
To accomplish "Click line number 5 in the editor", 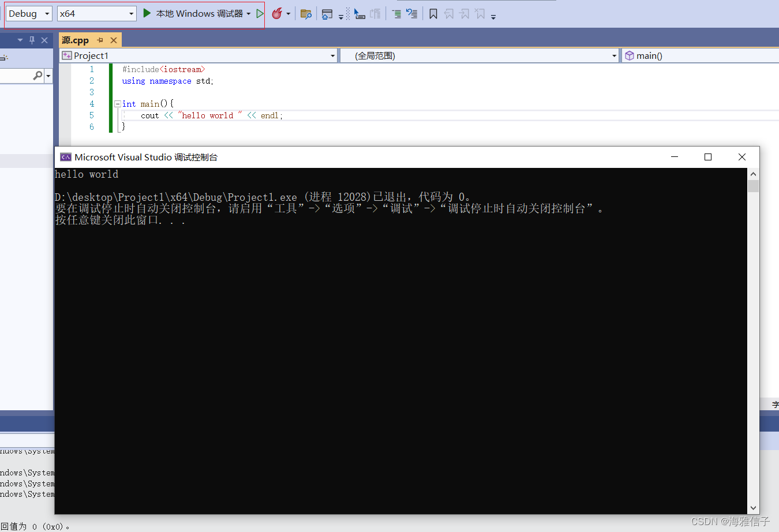I will (91, 115).
